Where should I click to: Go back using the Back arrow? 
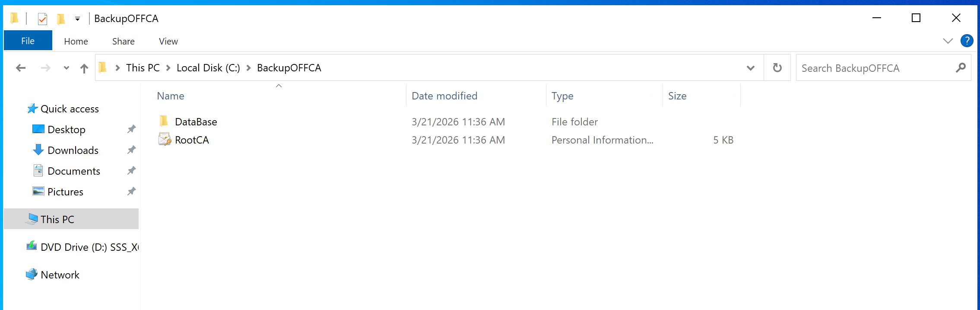pyautogui.click(x=21, y=68)
